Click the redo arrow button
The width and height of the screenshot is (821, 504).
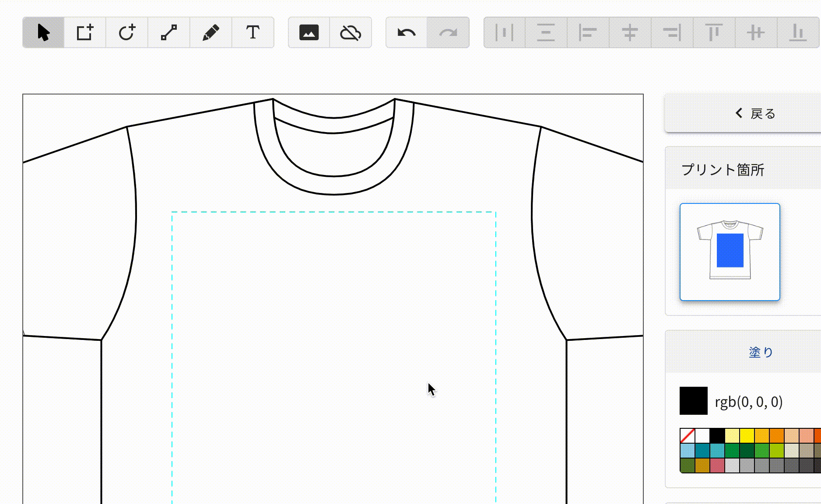[x=448, y=33]
